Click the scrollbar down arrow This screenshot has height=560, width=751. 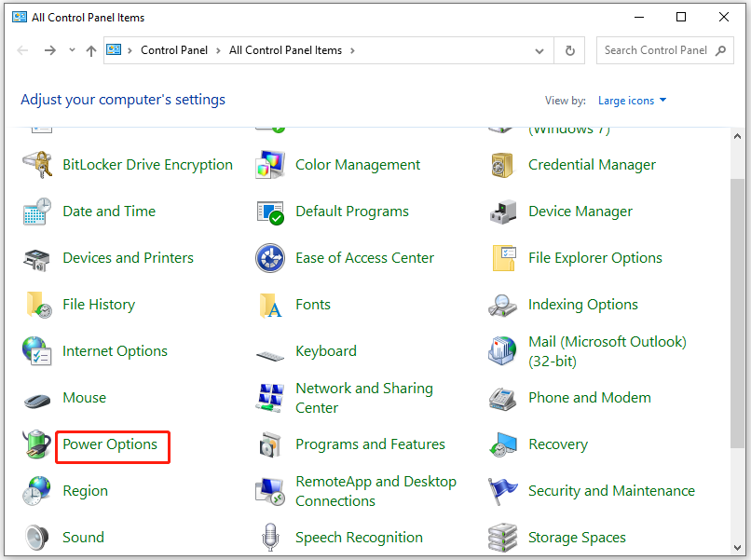737,548
